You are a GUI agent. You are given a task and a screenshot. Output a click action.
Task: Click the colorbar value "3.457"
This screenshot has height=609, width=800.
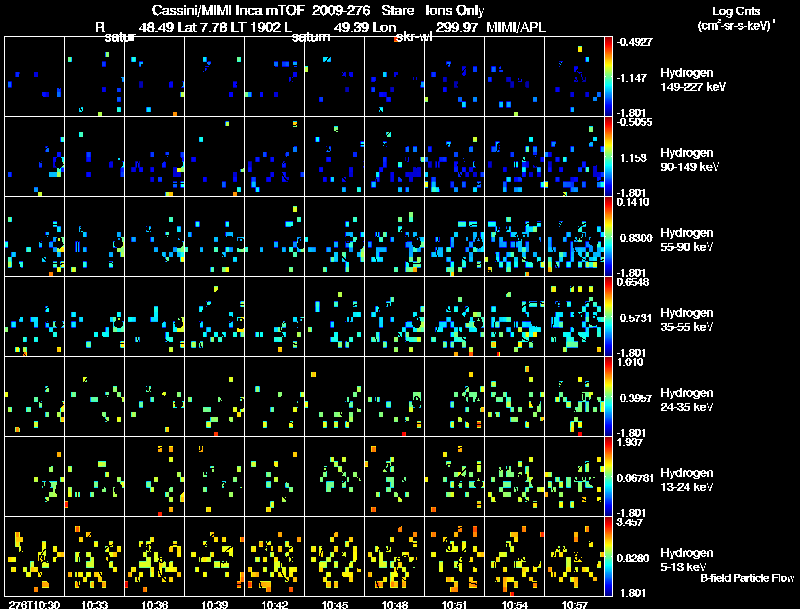[x=630, y=522]
